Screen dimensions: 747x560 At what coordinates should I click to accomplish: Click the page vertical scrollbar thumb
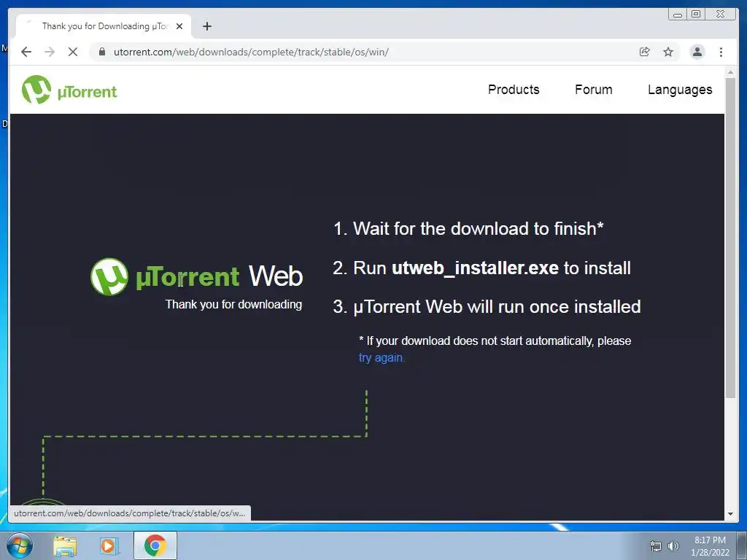(x=730, y=238)
